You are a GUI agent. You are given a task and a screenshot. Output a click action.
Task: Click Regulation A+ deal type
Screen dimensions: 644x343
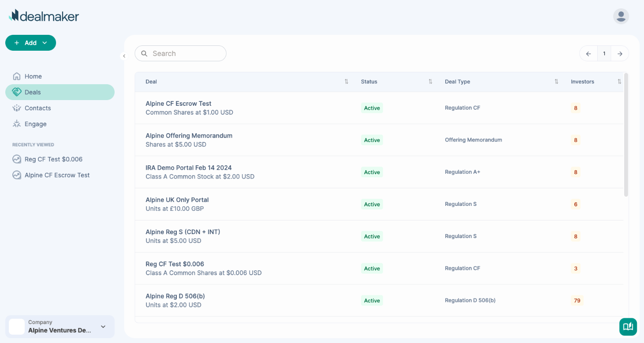[x=462, y=172]
